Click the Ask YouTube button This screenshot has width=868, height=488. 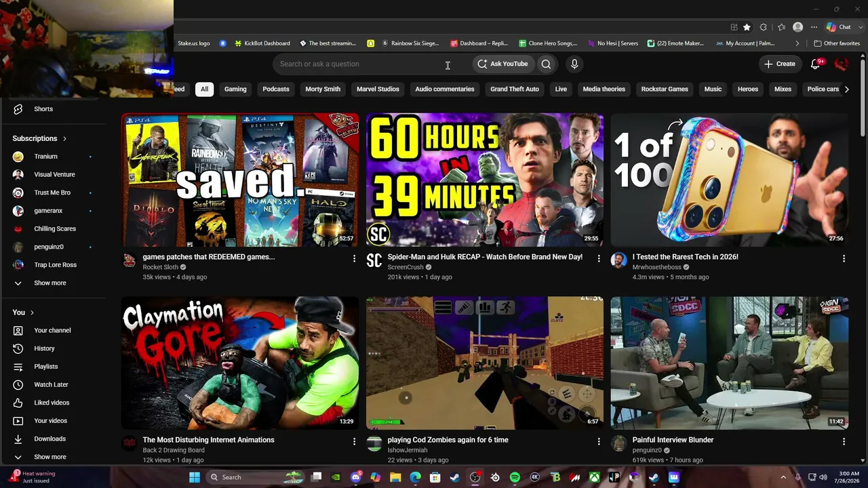pyautogui.click(x=502, y=64)
